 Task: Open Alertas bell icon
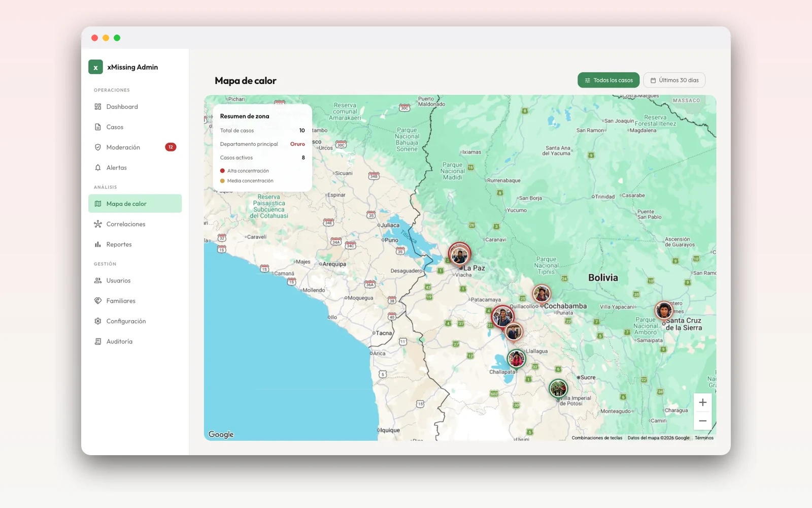coord(98,168)
